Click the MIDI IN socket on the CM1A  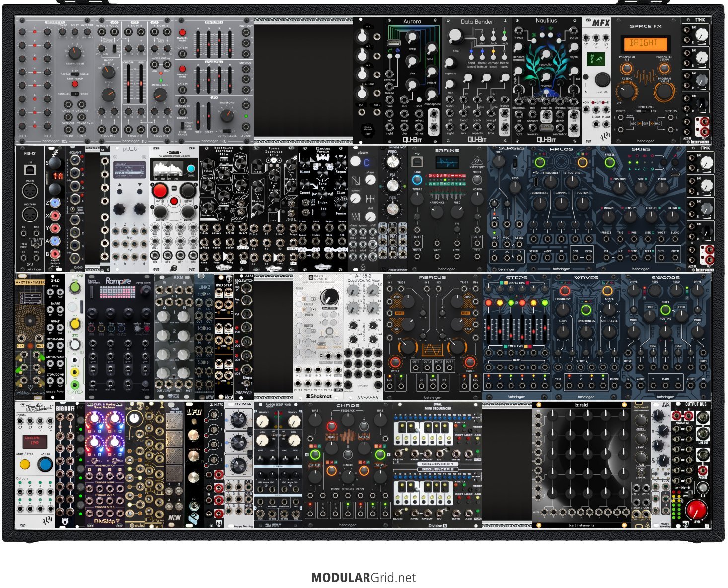coord(30,192)
